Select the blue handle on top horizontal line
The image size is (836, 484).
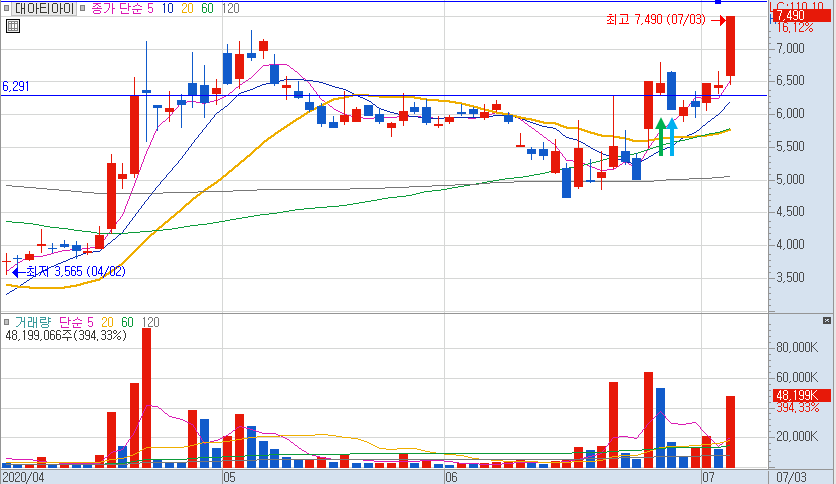pyautogui.click(x=718, y=2)
